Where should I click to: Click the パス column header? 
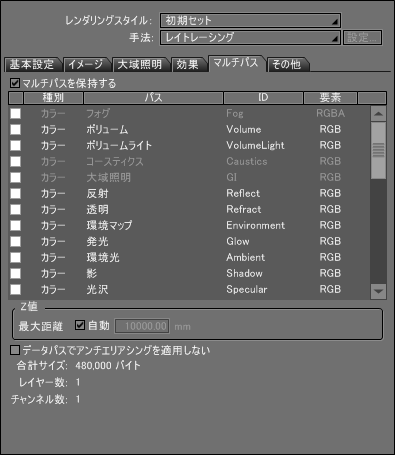pos(153,98)
